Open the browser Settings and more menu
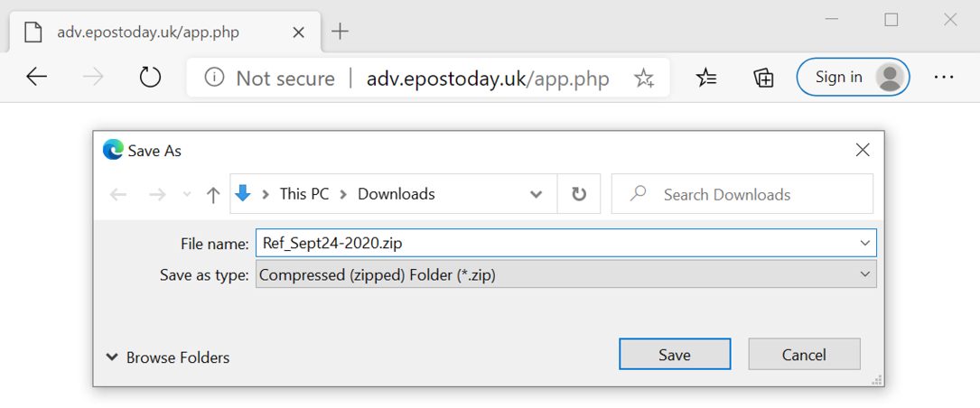 [944, 78]
